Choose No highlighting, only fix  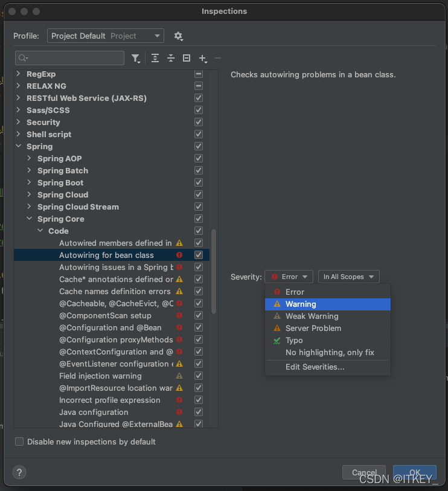point(328,353)
